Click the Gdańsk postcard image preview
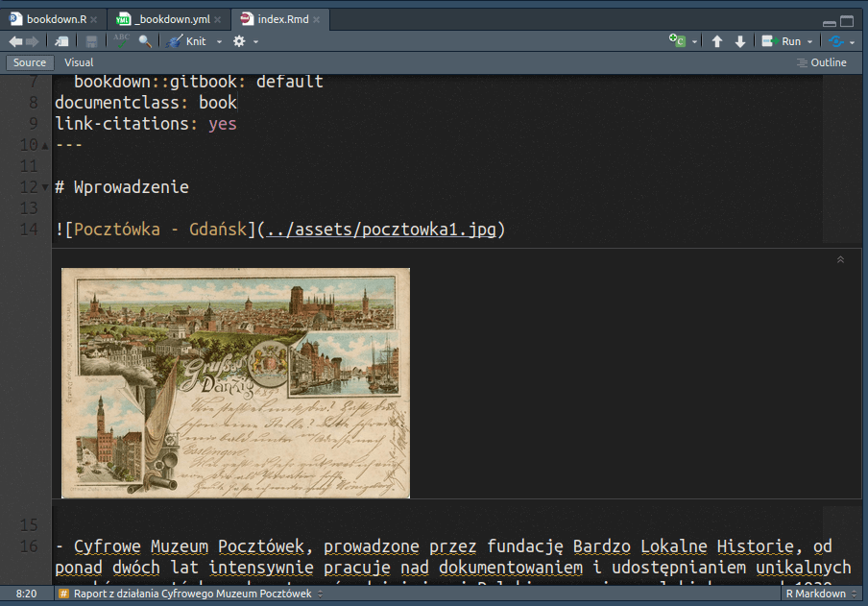868x606 pixels. coord(236,383)
